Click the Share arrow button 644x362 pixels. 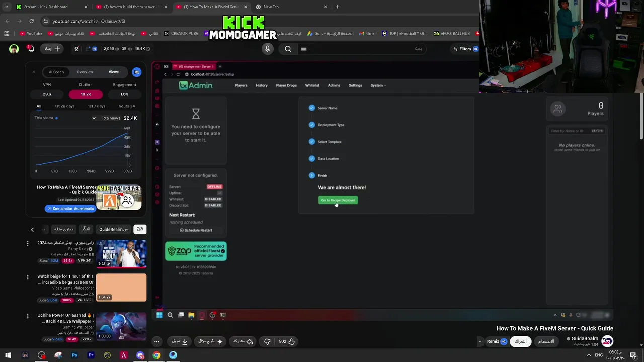click(244, 341)
